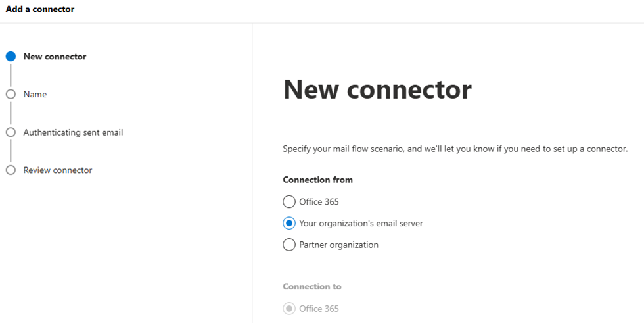The image size is (644, 323).
Task: Click the Add a connector panel title
Action: (x=40, y=9)
